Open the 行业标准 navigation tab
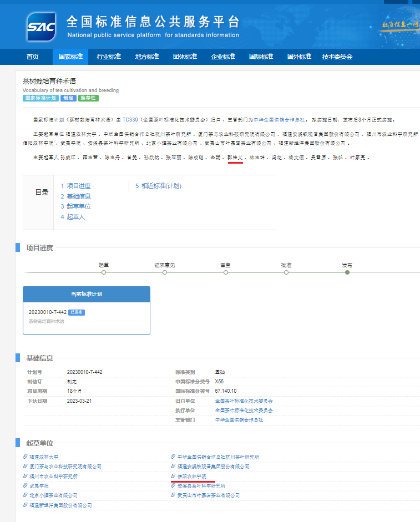The width and height of the screenshot is (420, 522). 109,57
